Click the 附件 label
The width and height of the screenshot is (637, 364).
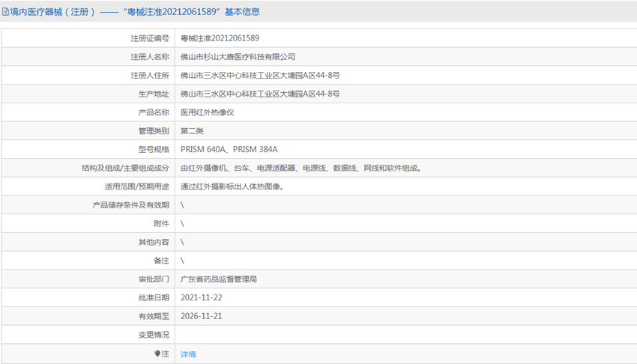point(161,224)
